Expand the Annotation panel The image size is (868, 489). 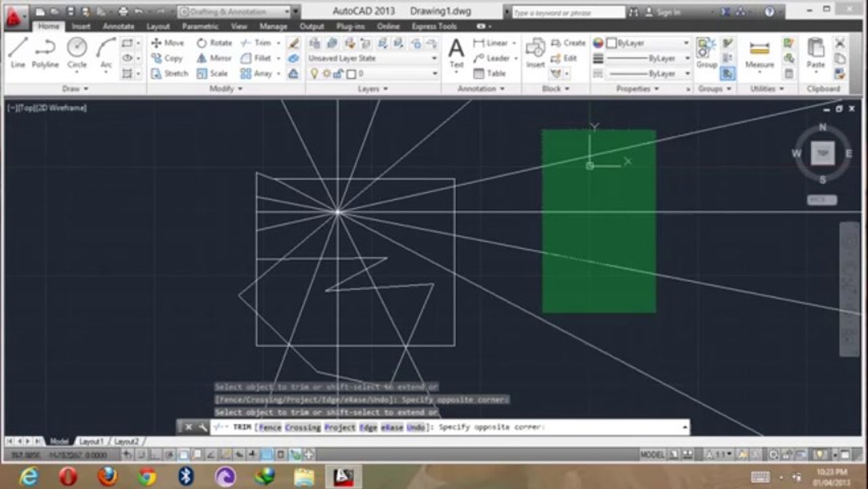pos(481,89)
